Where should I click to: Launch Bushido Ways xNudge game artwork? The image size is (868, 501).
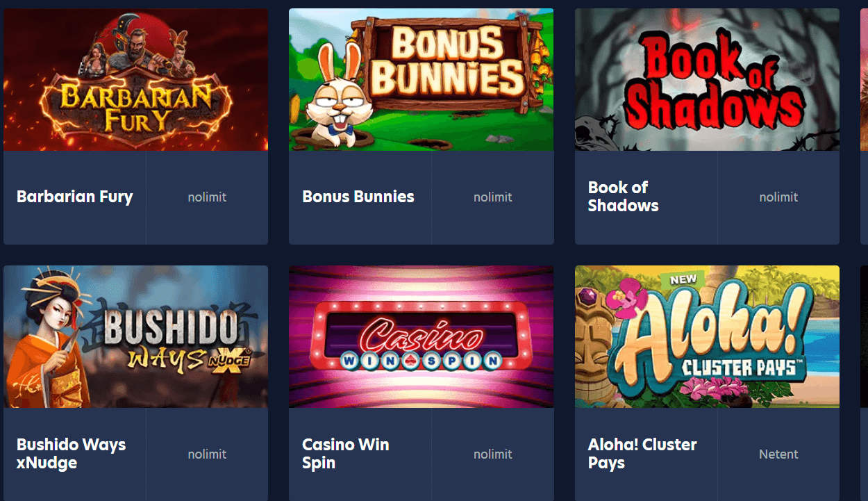tap(135, 336)
